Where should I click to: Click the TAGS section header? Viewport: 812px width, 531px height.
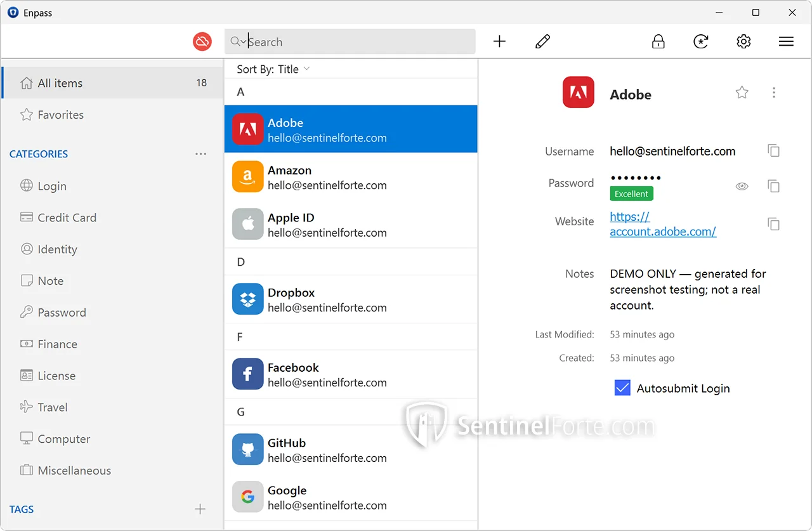click(22, 509)
